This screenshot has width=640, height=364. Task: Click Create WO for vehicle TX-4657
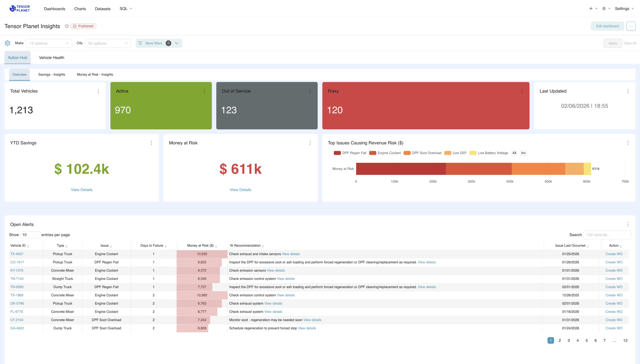614,254
